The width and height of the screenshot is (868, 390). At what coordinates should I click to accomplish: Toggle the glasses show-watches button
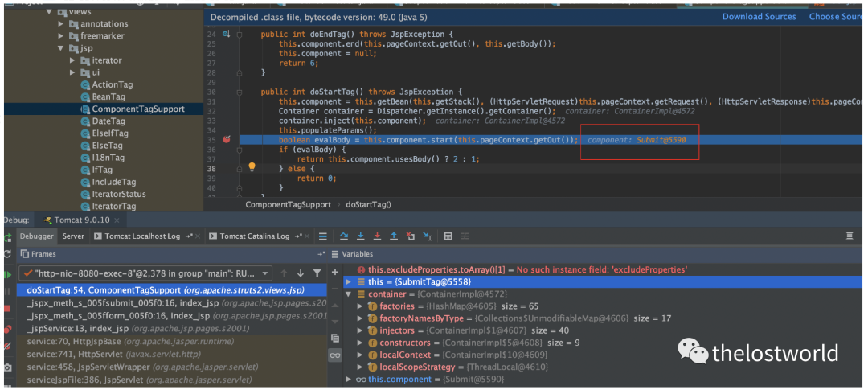point(335,355)
